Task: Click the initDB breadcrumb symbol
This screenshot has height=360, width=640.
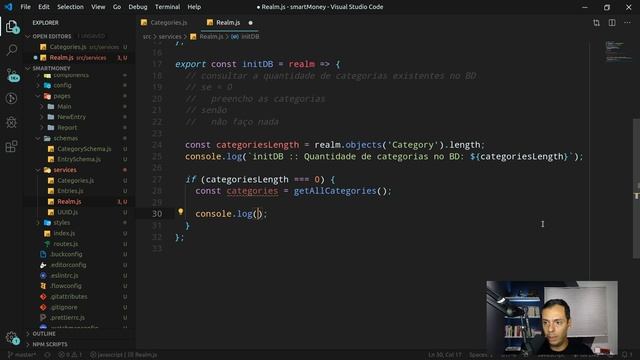Action: 250,37
